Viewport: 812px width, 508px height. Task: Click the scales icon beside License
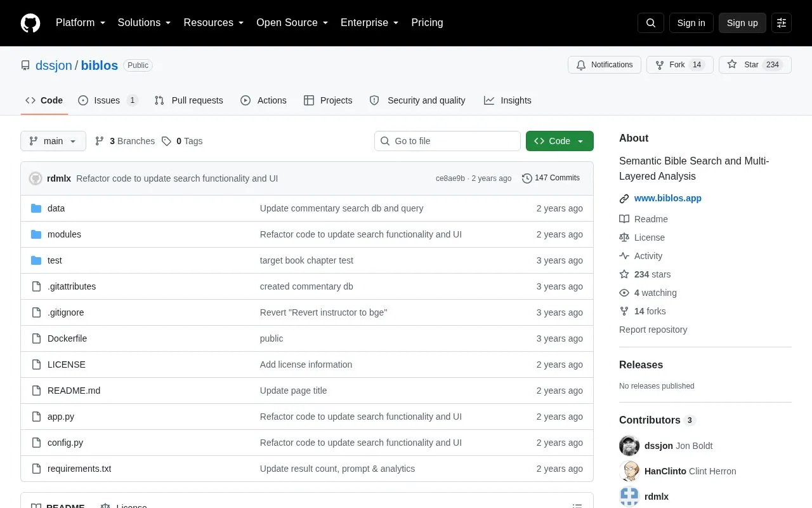click(624, 237)
